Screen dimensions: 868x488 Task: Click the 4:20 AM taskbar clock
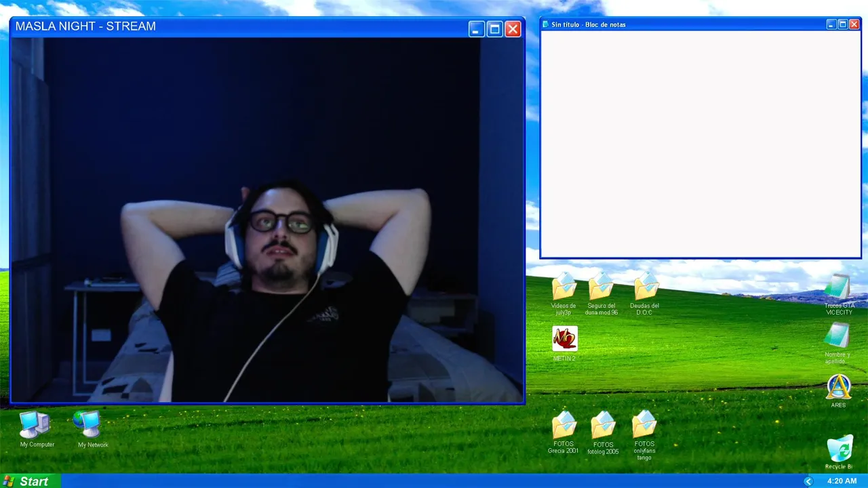pyautogui.click(x=842, y=481)
